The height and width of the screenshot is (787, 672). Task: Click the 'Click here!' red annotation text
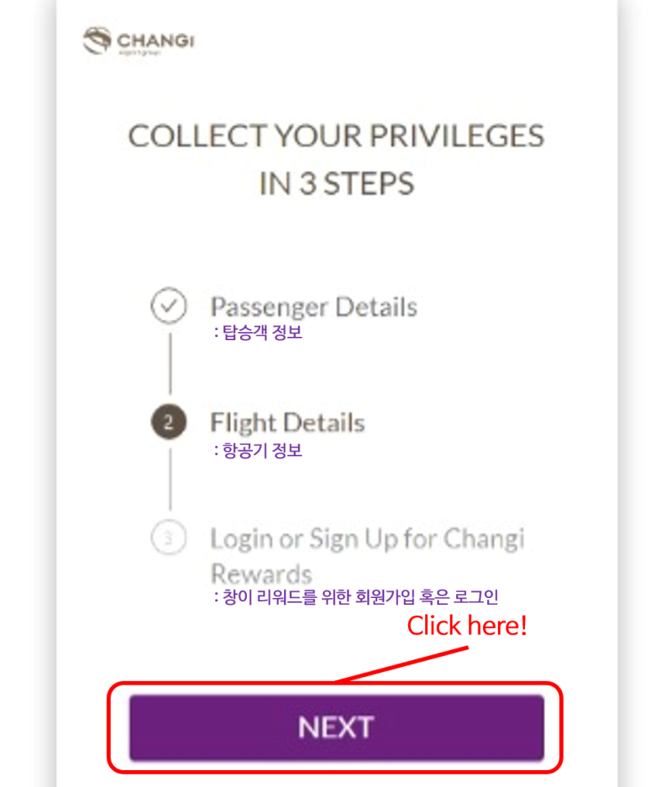[467, 626]
